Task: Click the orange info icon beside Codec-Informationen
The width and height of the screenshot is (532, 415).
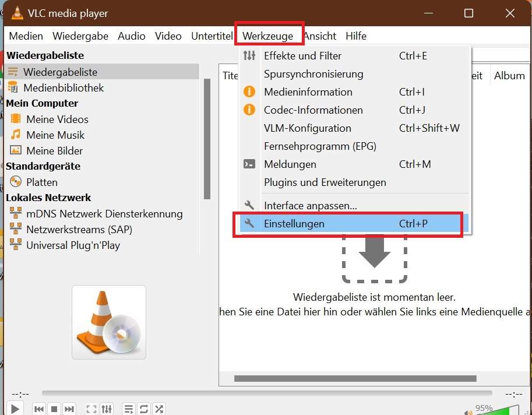Action: pyautogui.click(x=249, y=110)
